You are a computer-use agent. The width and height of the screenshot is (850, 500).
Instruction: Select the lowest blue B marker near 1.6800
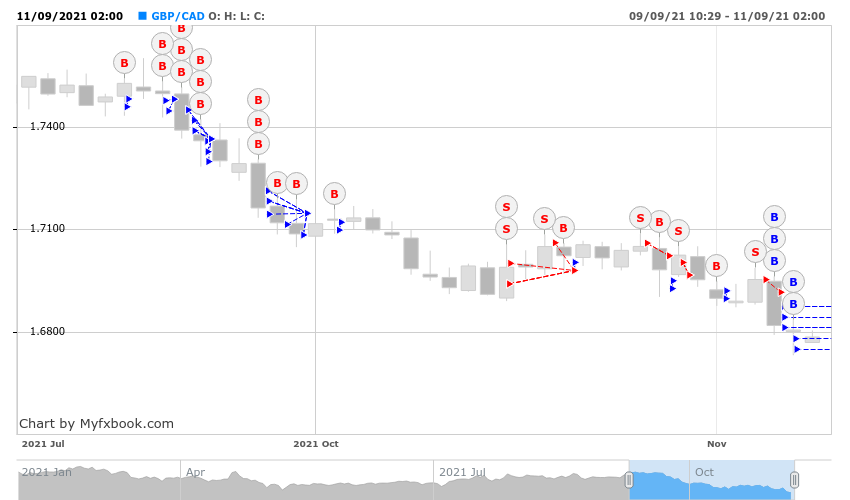793,304
